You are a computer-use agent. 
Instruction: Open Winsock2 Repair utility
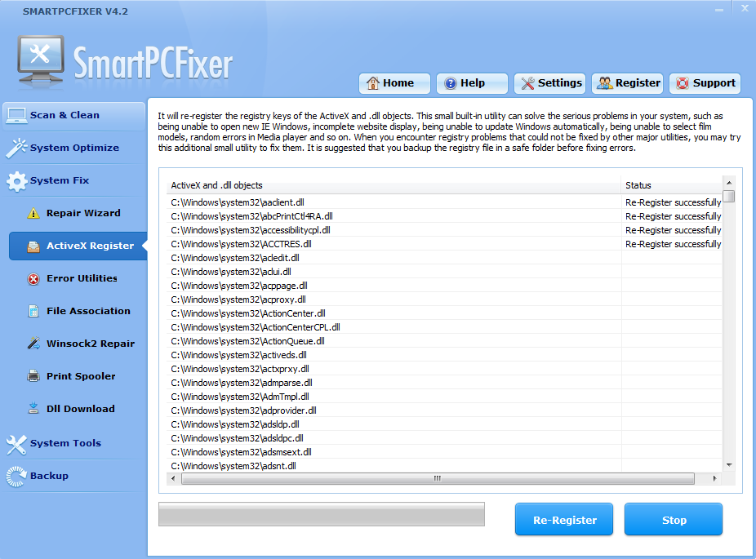point(78,344)
